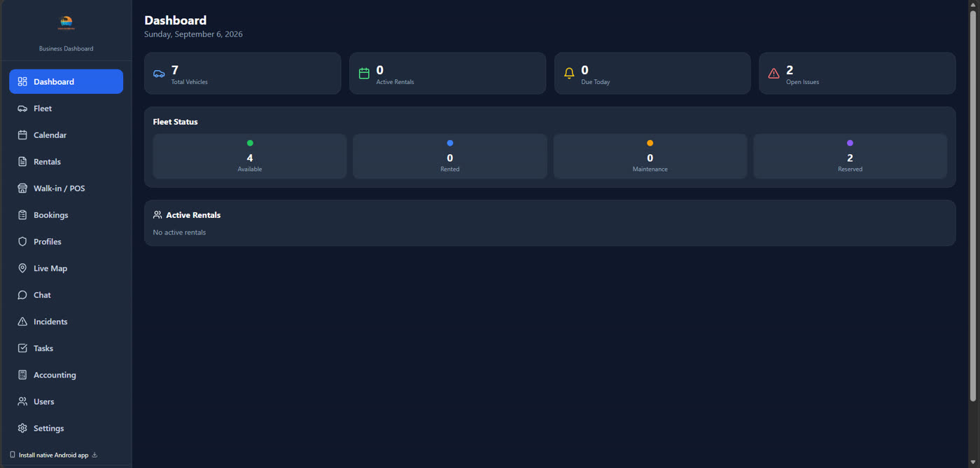This screenshot has height=468, width=980.
Task: Click the green Available status dot
Action: [250, 143]
